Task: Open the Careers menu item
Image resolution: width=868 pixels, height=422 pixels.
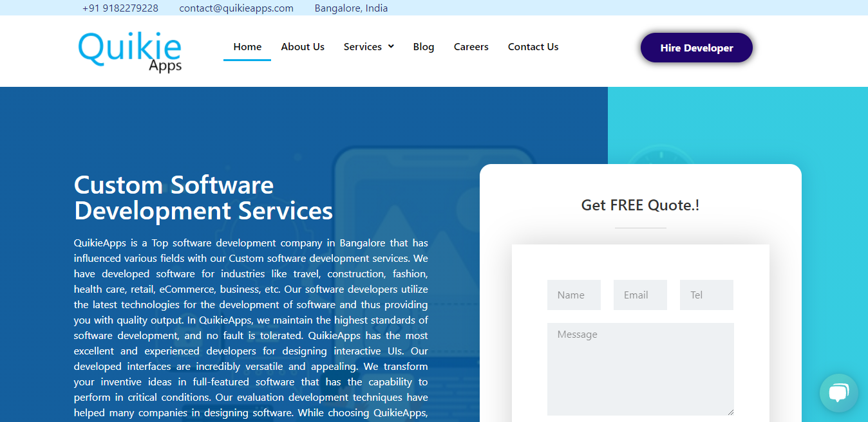Action: click(471, 47)
